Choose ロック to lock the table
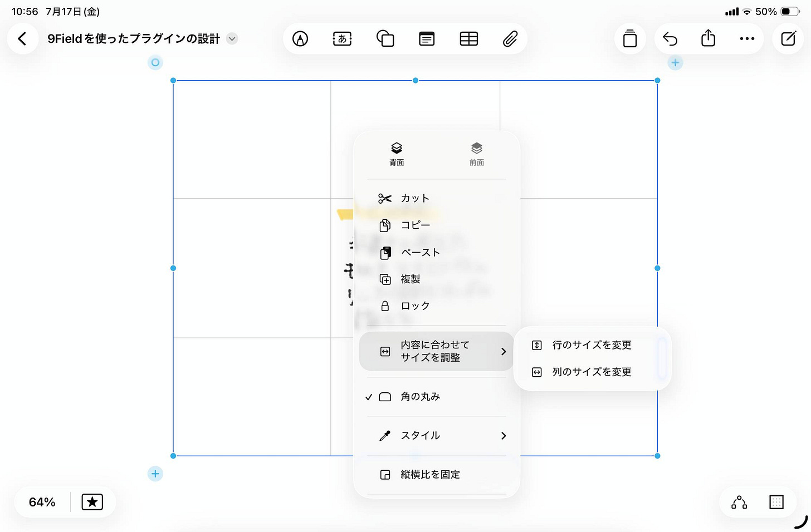The width and height of the screenshot is (811, 532). click(x=437, y=306)
